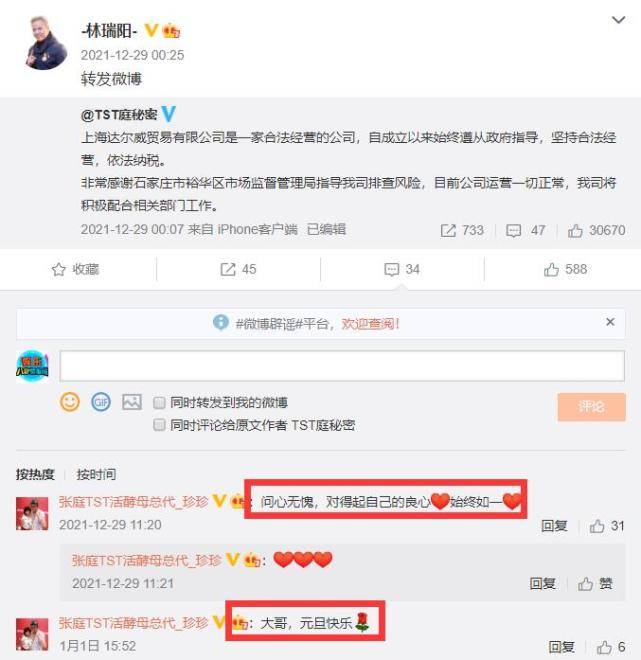Click the comment icon showing 34

[391, 269]
